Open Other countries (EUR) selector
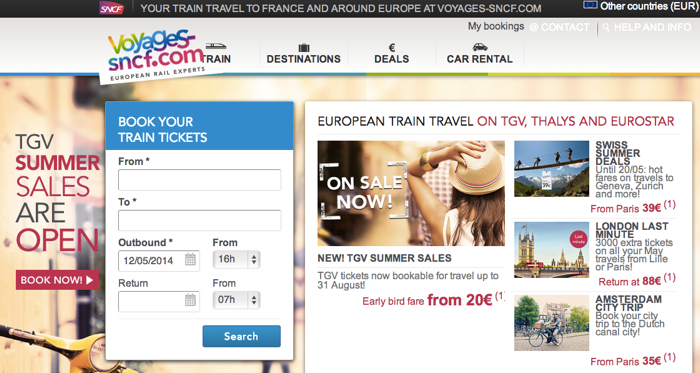Image resolution: width=700 pixels, height=373 pixels. 641,6
